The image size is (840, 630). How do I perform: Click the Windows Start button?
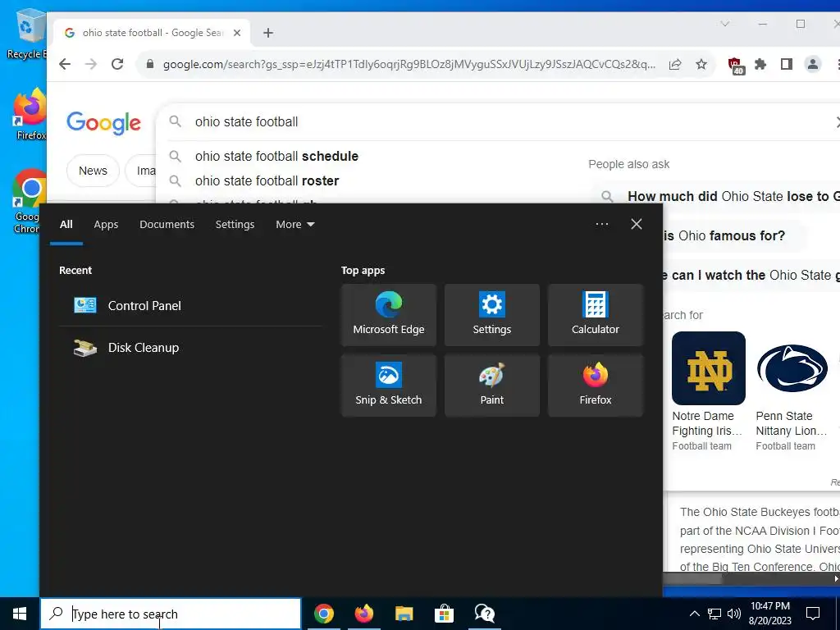[x=20, y=614]
